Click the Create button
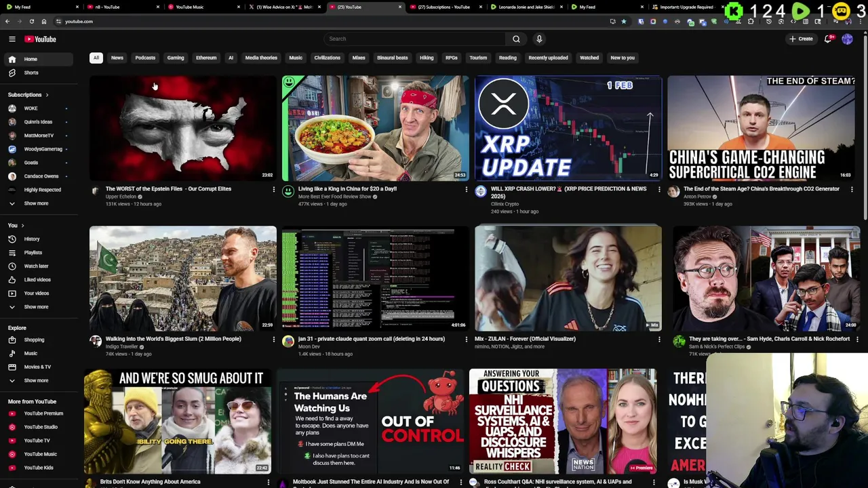 pyautogui.click(x=801, y=39)
